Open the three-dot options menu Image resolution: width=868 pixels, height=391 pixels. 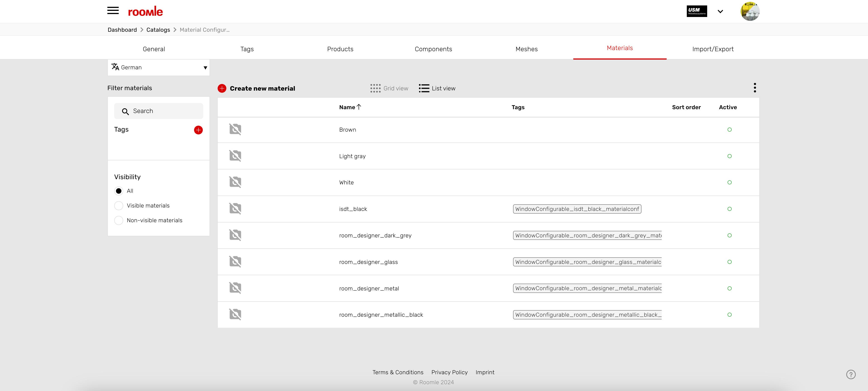tap(755, 88)
